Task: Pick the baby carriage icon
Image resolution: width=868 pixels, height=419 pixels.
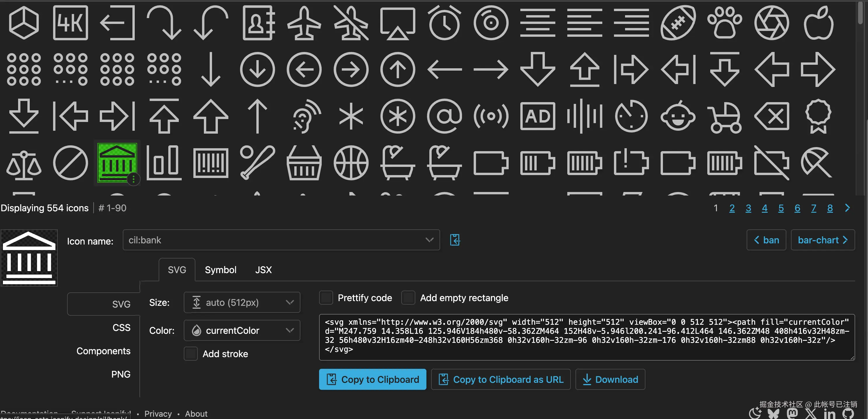Action: point(724,116)
